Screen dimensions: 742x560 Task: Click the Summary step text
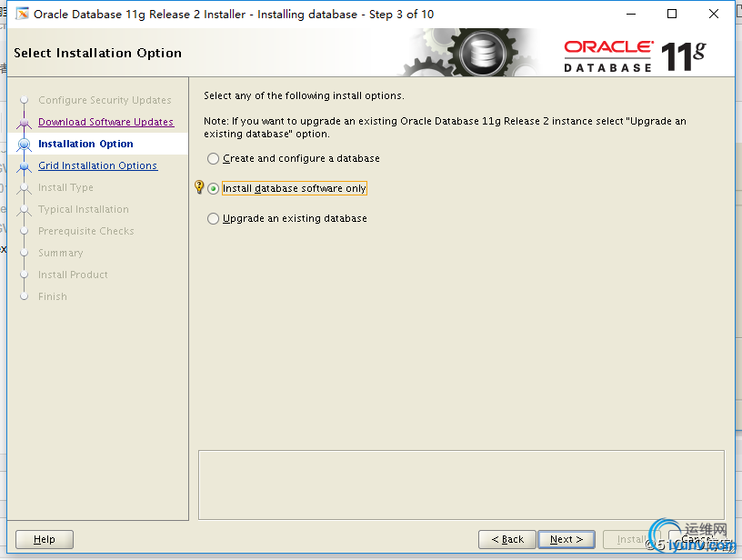pyautogui.click(x=61, y=253)
